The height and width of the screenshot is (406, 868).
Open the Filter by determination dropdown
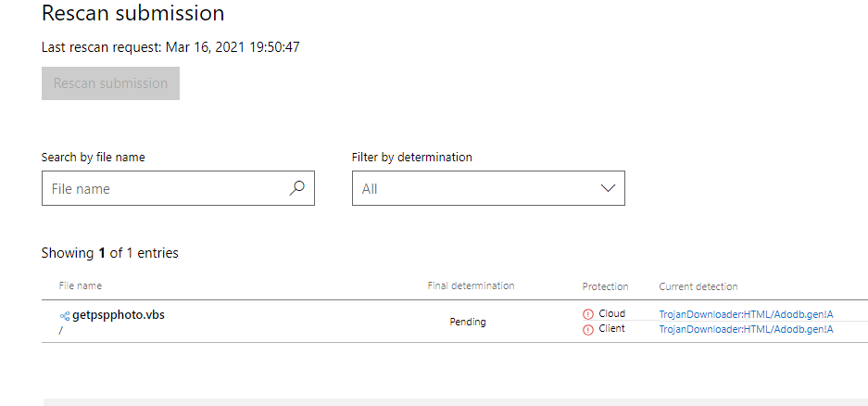[x=487, y=188]
